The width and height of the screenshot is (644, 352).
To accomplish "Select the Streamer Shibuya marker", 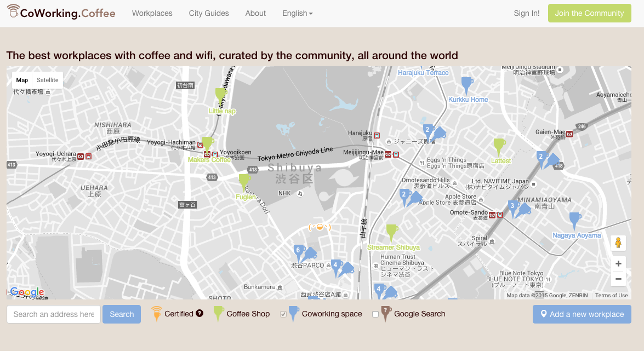I will pyautogui.click(x=391, y=232).
